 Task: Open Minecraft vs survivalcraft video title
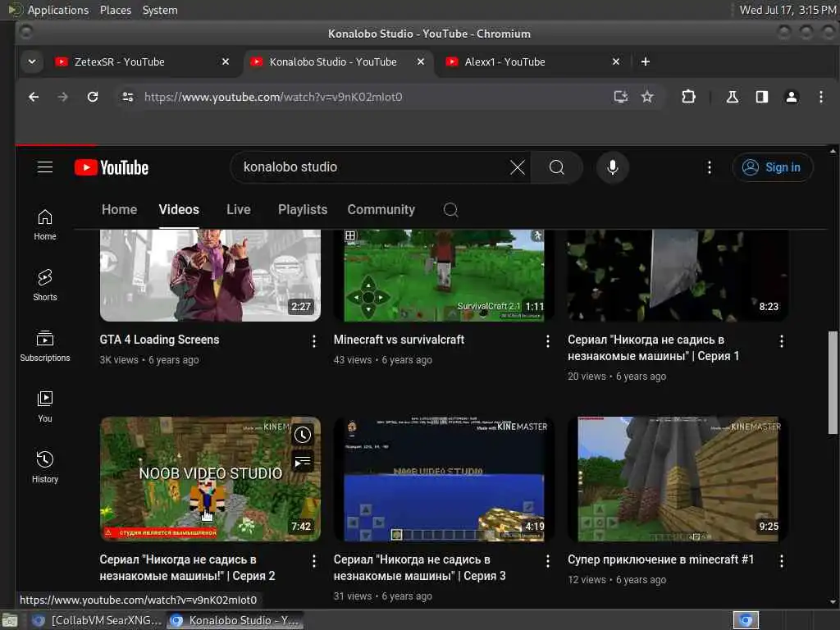[399, 340]
